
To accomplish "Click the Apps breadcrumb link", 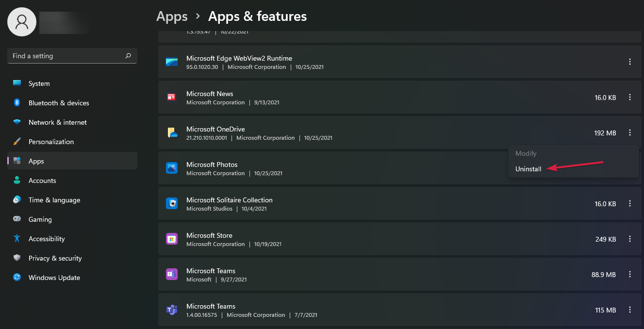I will click(172, 16).
